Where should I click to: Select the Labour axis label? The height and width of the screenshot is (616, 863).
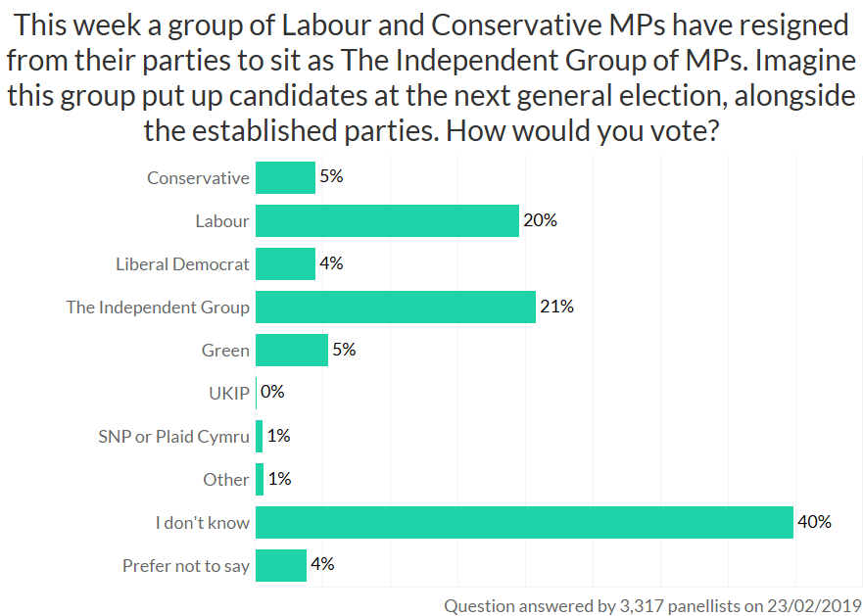pyautogui.click(x=222, y=221)
